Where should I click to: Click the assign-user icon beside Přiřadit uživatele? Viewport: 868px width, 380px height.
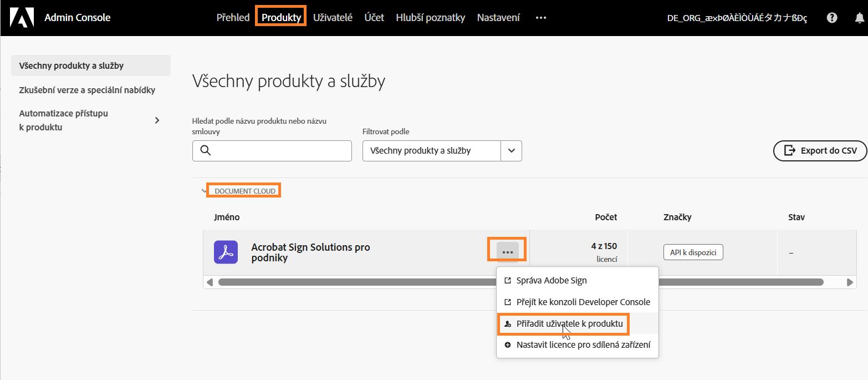(508, 324)
